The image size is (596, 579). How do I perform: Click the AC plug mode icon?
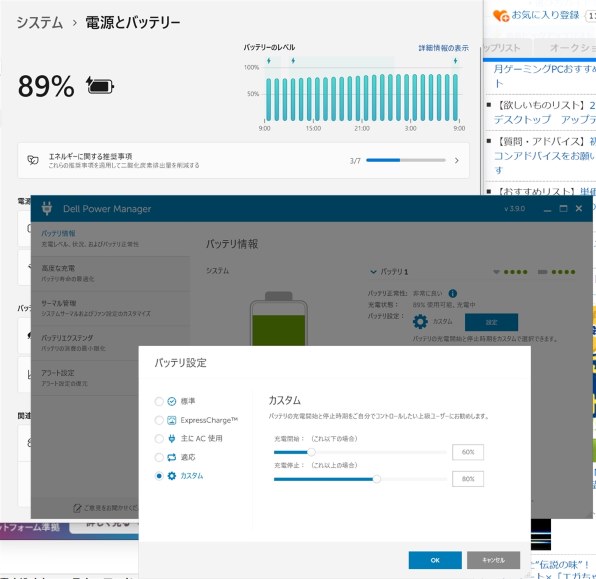172,439
